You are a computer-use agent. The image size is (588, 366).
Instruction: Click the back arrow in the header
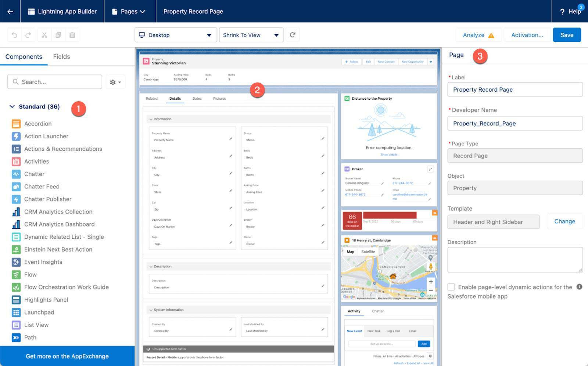pyautogui.click(x=10, y=11)
